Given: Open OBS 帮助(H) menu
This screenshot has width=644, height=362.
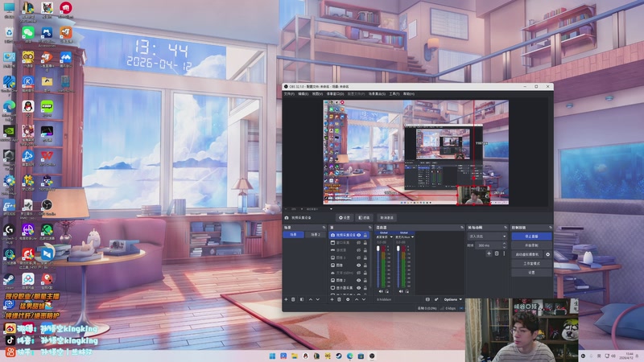Looking at the screenshot, I should click(409, 93).
